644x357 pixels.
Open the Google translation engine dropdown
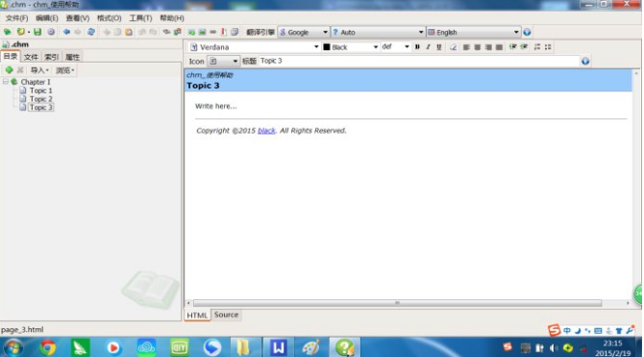(x=304, y=32)
